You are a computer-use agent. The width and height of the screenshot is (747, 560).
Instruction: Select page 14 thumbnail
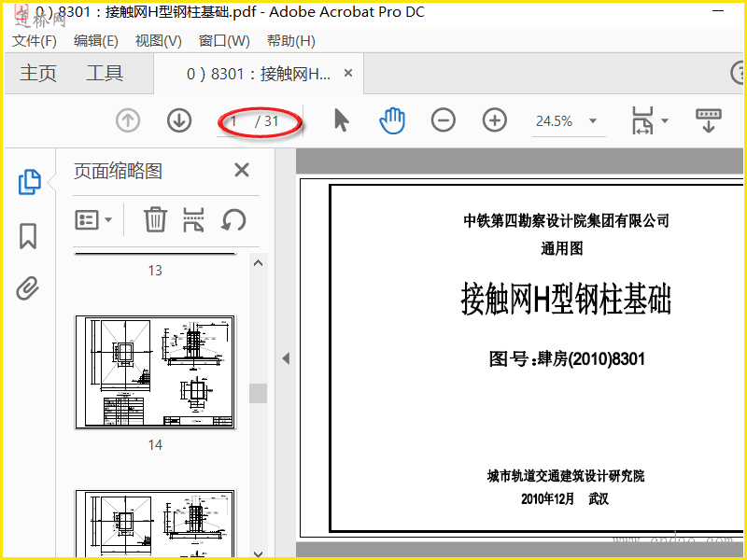pos(155,371)
